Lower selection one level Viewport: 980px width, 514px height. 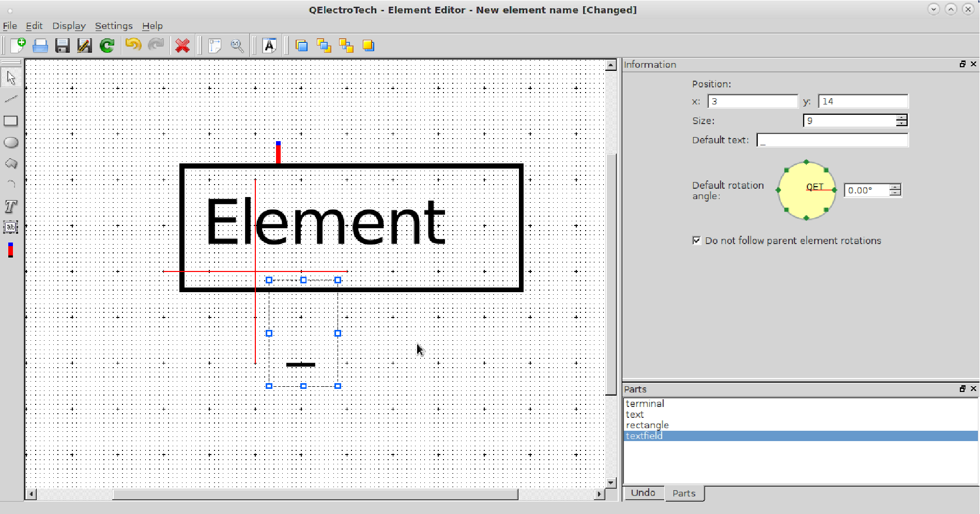pos(346,46)
